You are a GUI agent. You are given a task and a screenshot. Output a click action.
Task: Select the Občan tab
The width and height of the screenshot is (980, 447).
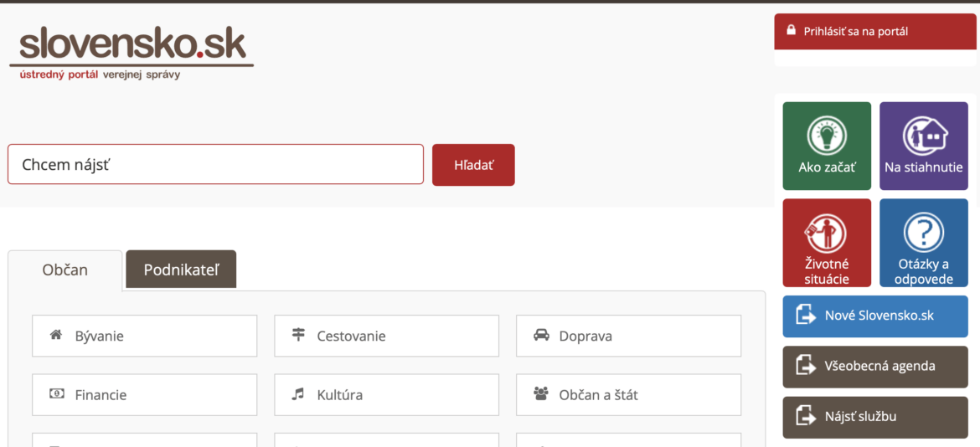[65, 270]
